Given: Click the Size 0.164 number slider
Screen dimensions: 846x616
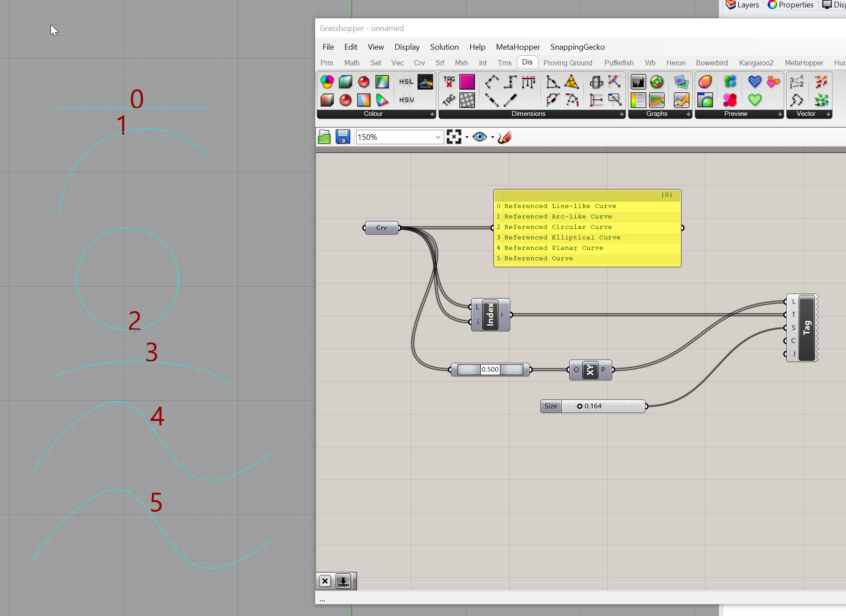Looking at the screenshot, I should 593,406.
